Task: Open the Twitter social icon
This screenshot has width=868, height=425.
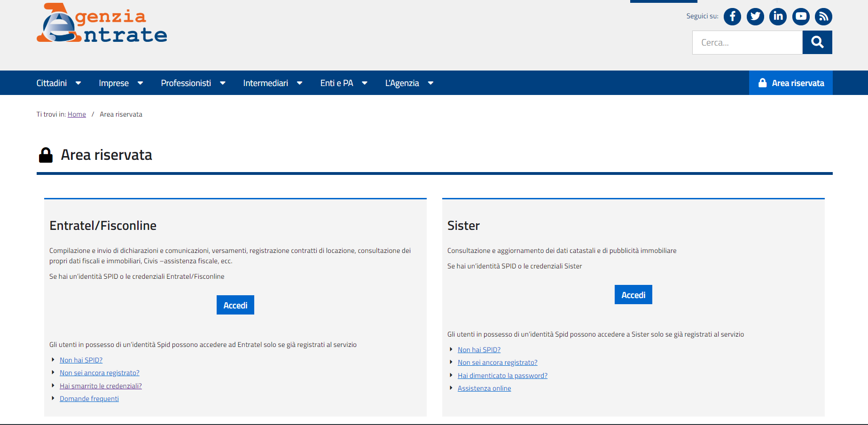Action: click(755, 16)
